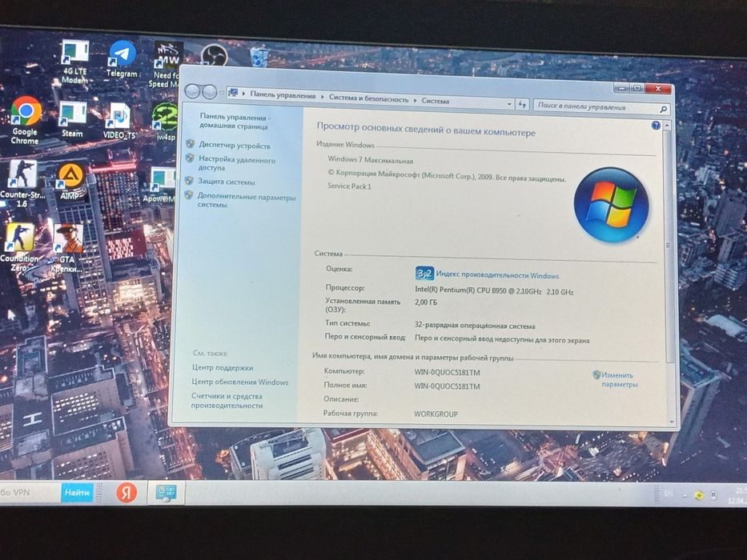Open the Steam desktop shortcut
Image resolution: width=747 pixels, height=560 pixels.
72,120
